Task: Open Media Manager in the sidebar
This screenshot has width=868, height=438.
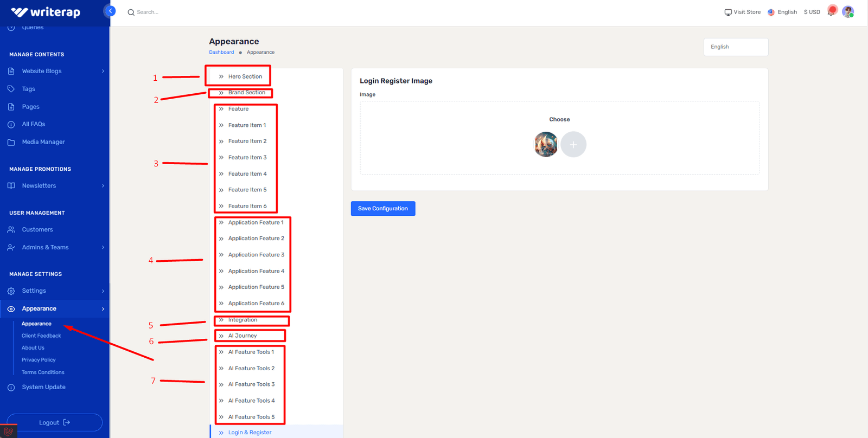Action: pyautogui.click(x=43, y=142)
